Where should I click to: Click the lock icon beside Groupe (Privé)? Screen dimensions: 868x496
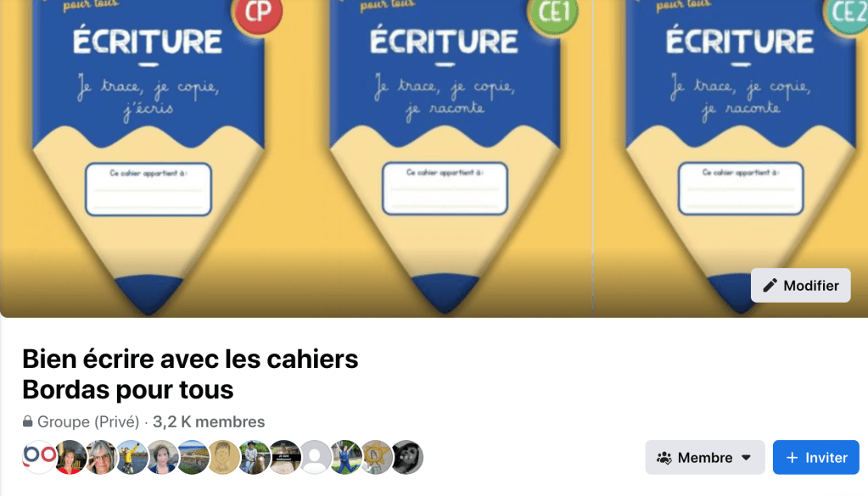coord(27,421)
